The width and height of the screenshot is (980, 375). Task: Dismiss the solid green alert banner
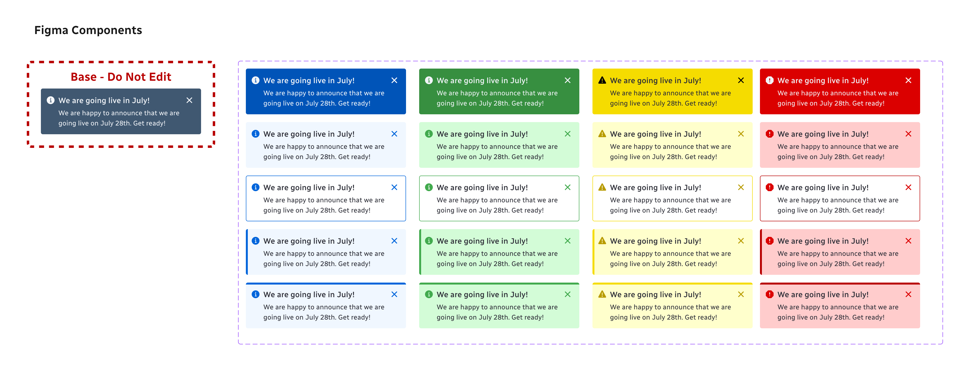click(x=567, y=80)
